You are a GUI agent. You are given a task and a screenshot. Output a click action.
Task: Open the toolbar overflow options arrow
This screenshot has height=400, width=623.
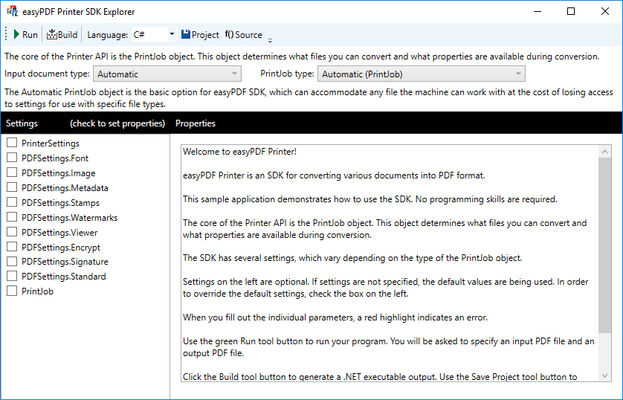[270, 40]
